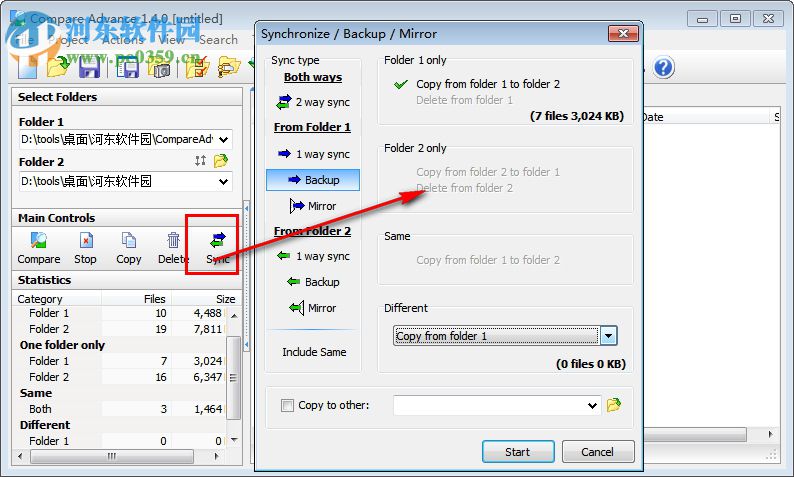Enable the Copy to other checkbox
This screenshot has width=794, height=477.
pyautogui.click(x=287, y=405)
